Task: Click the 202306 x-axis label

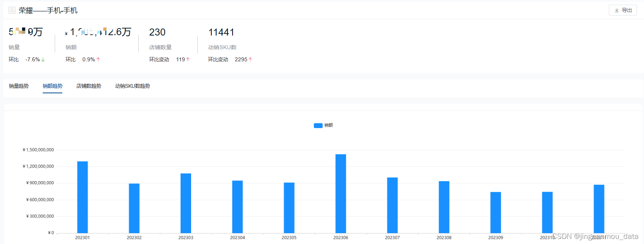Action: coord(341,238)
